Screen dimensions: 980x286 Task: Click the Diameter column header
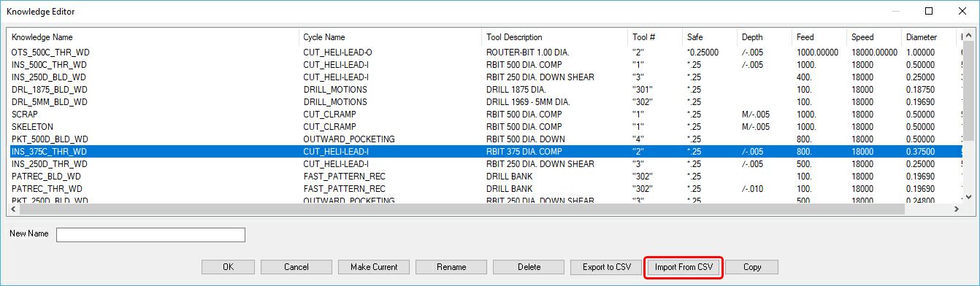(929, 37)
